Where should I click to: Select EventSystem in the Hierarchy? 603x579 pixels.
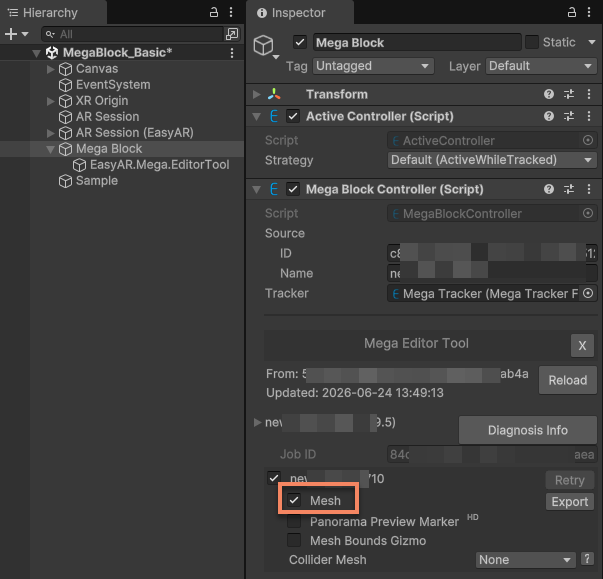113,85
